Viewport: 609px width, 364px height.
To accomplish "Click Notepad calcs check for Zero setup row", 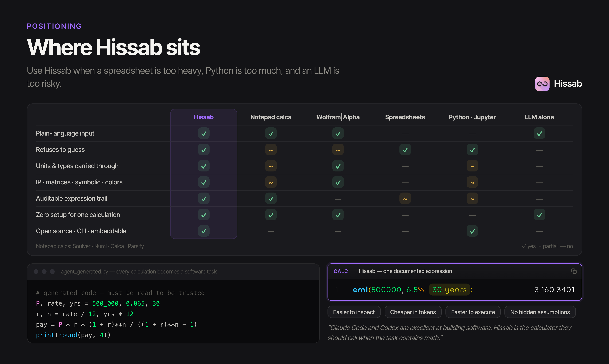I will pos(271,215).
